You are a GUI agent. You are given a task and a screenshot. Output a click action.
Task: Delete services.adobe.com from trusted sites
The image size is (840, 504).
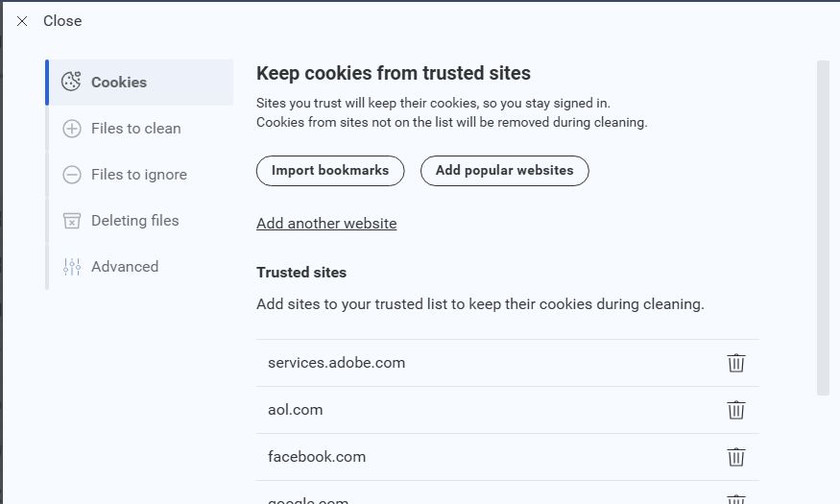pos(736,363)
